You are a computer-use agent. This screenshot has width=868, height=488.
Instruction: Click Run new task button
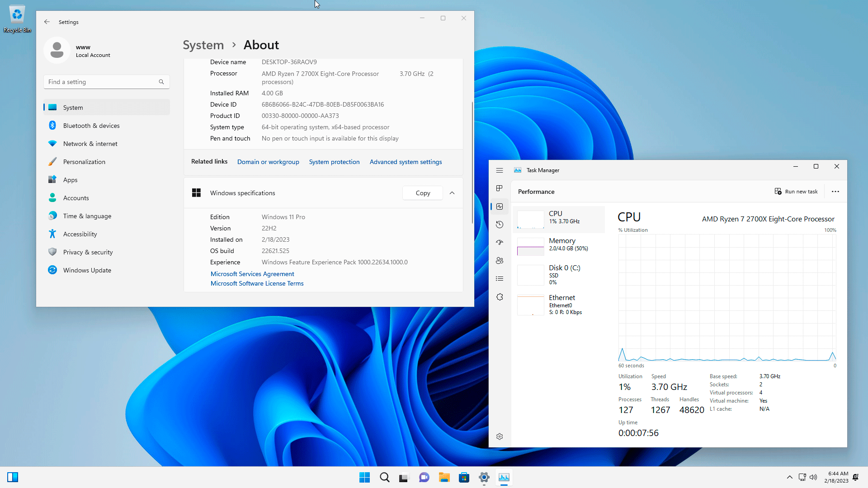point(796,192)
